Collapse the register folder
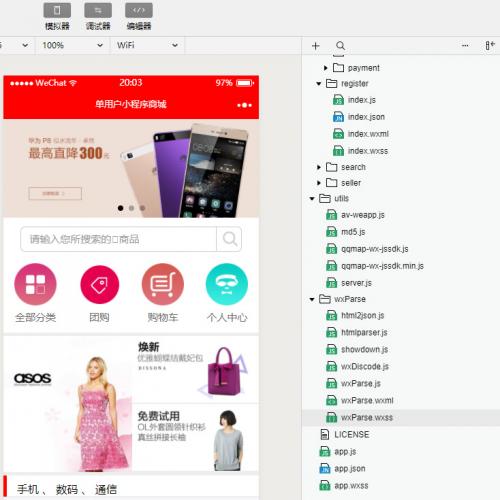This screenshot has height=500, width=500. point(319,84)
